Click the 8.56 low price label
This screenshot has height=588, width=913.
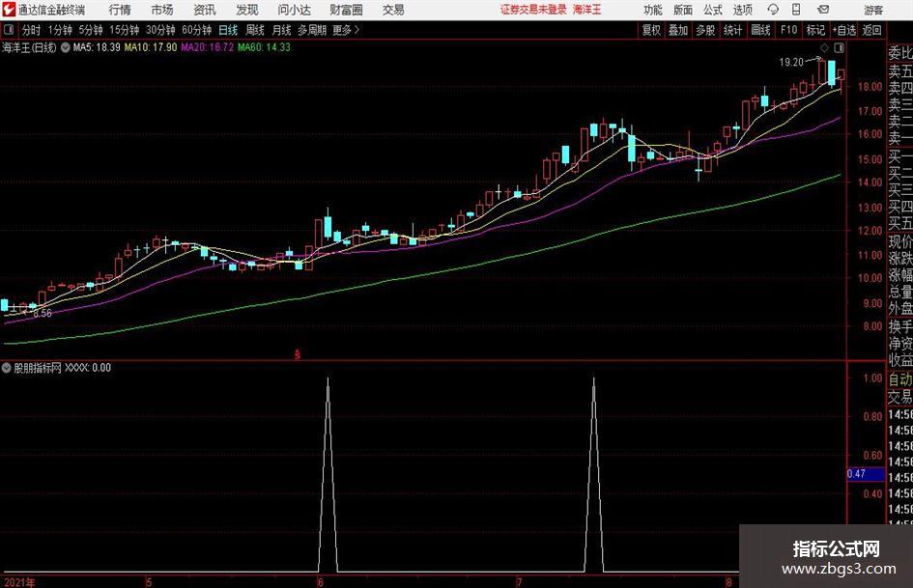tap(43, 313)
